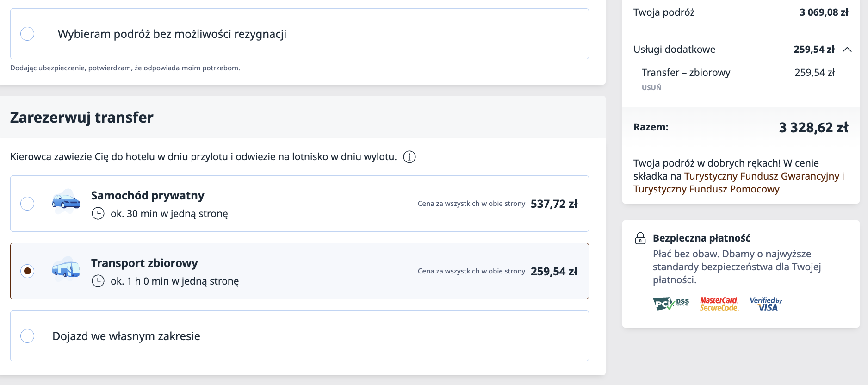Viewport: 868px width, 385px height.
Task: Click the blue private car icon
Action: [66, 202]
